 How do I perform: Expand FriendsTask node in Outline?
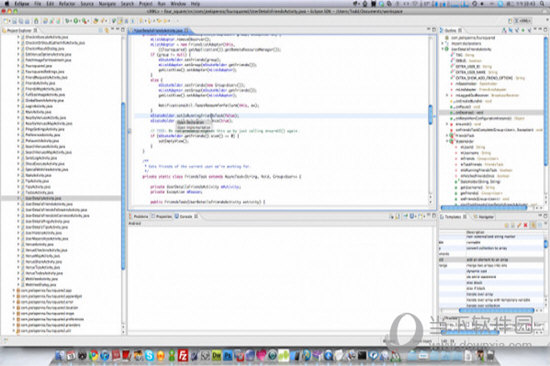[x=448, y=135]
